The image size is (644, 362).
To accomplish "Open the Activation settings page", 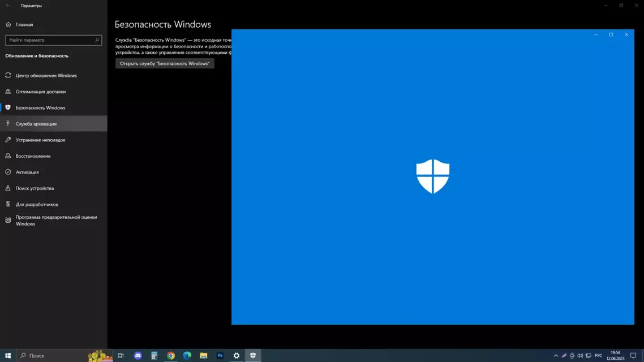I will coord(27,172).
